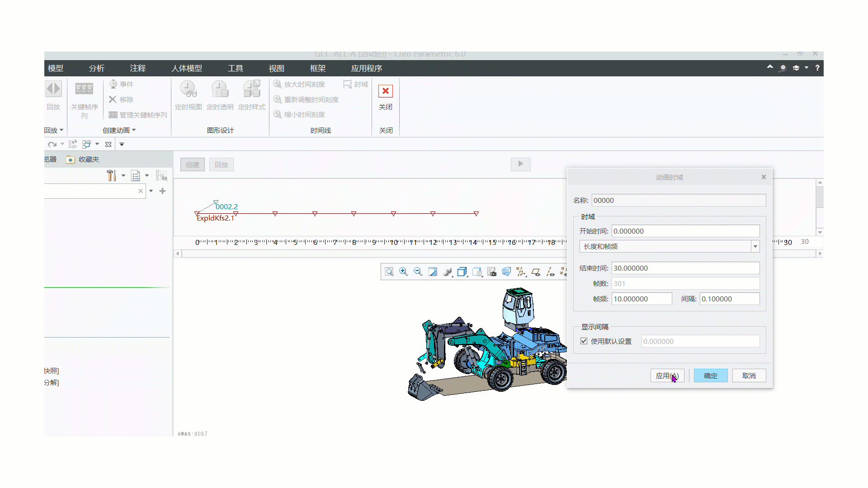Image resolution: width=868 pixels, height=488 pixels.
Task: Toggle datum plane display icon
Action: [536, 272]
